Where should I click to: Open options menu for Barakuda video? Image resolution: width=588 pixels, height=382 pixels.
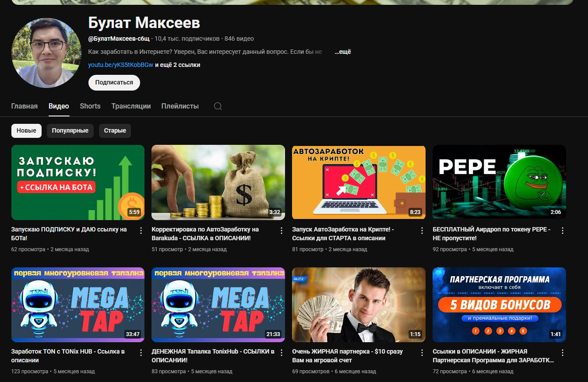pyautogui.click(x=281, y=230)
